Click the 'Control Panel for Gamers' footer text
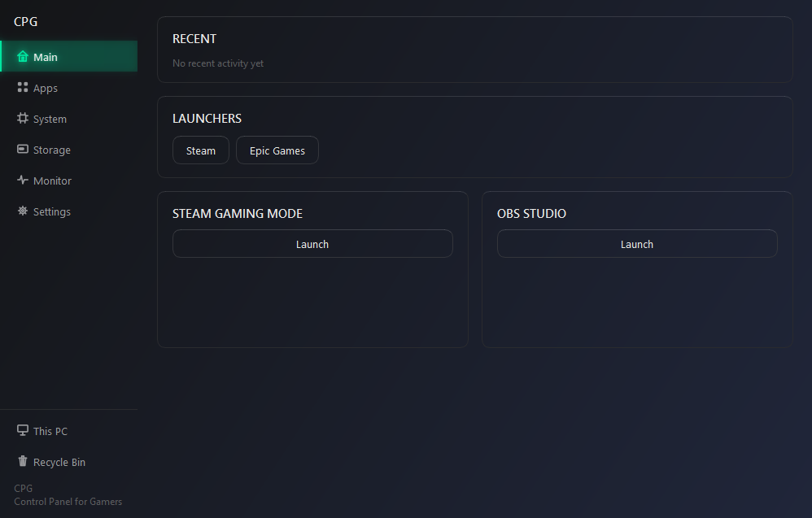 68,502
